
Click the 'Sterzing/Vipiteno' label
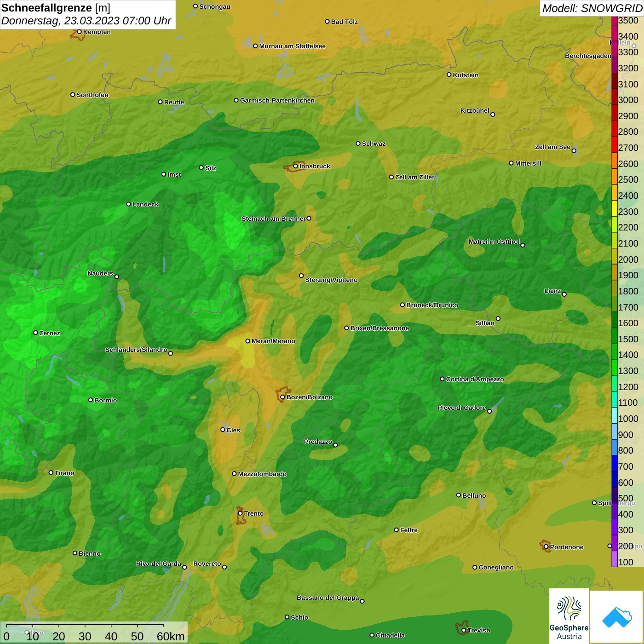[331, 280]
